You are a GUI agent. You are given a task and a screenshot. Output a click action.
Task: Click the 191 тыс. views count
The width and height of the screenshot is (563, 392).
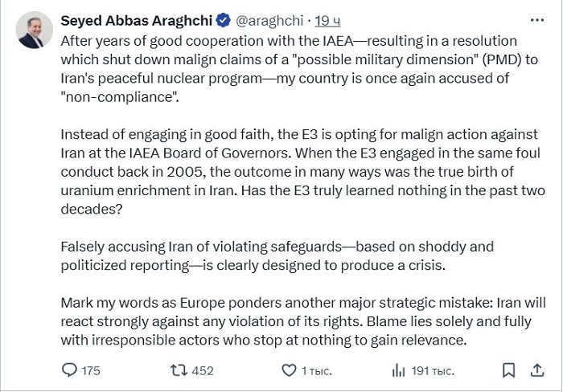tap(433, 370)
